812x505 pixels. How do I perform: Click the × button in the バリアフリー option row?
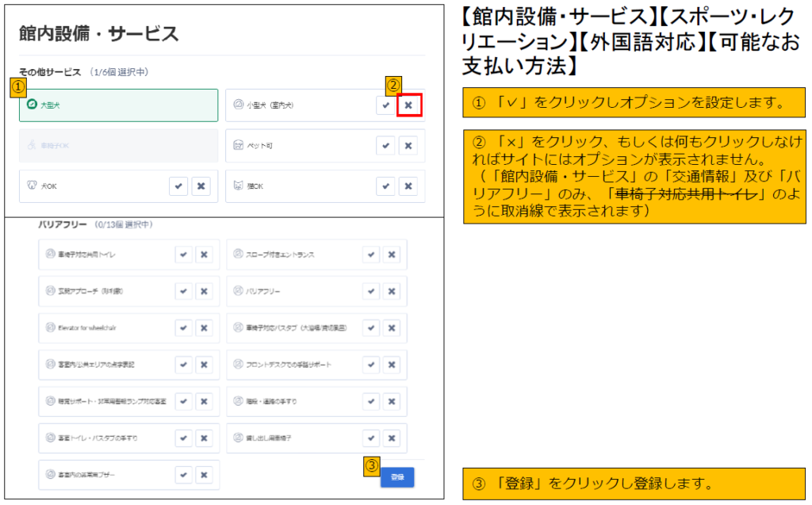click(x=392, y=291)
